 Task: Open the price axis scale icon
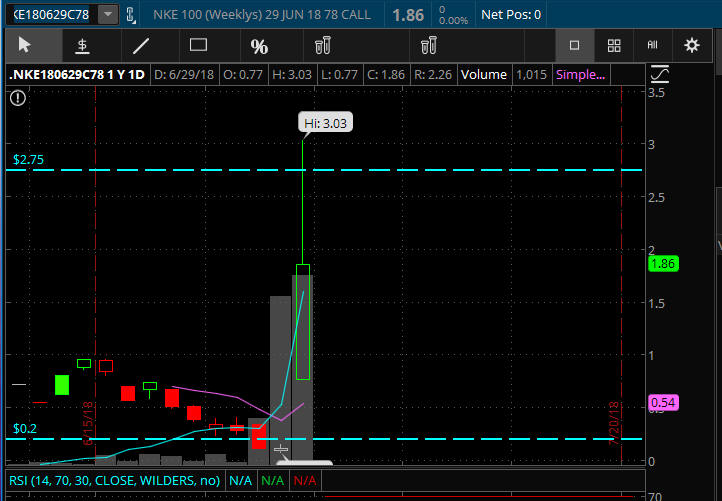tap(659, 75)
